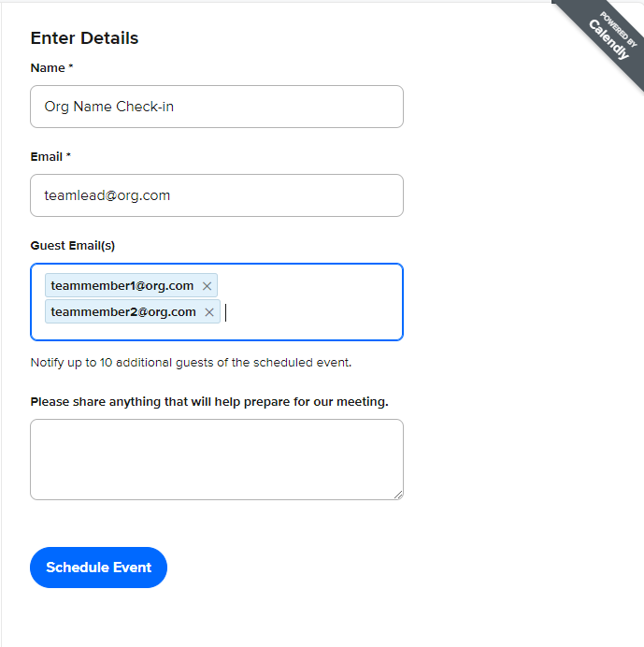
Task: Remove guest teammember2@org.com with its X icon
Action: 209,312
